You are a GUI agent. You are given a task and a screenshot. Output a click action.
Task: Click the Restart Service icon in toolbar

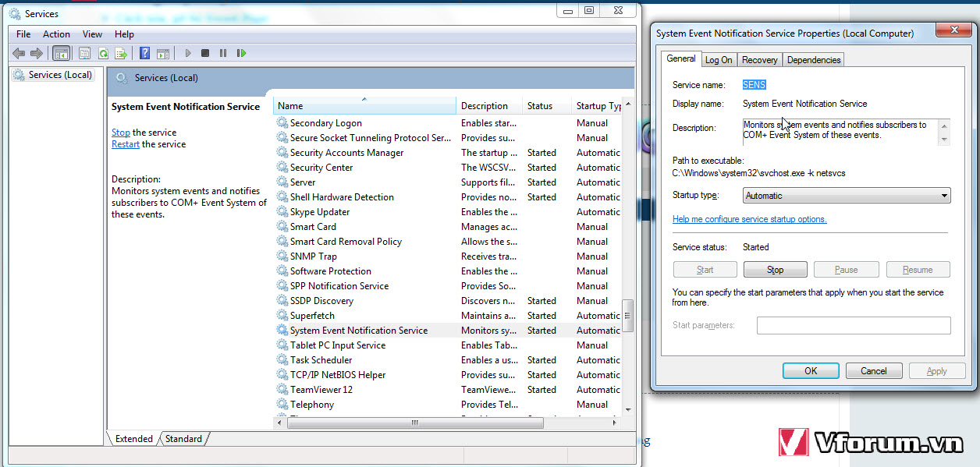242,53
